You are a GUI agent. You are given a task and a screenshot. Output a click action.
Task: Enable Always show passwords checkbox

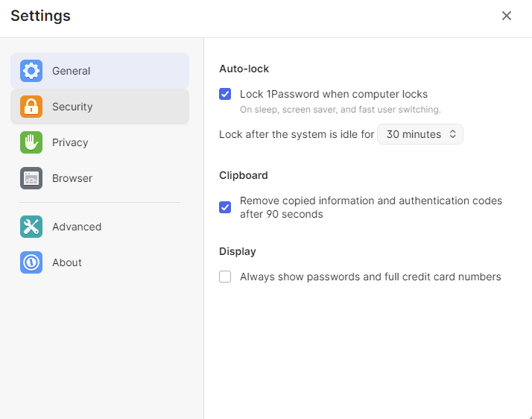click(x=225, y=277)
